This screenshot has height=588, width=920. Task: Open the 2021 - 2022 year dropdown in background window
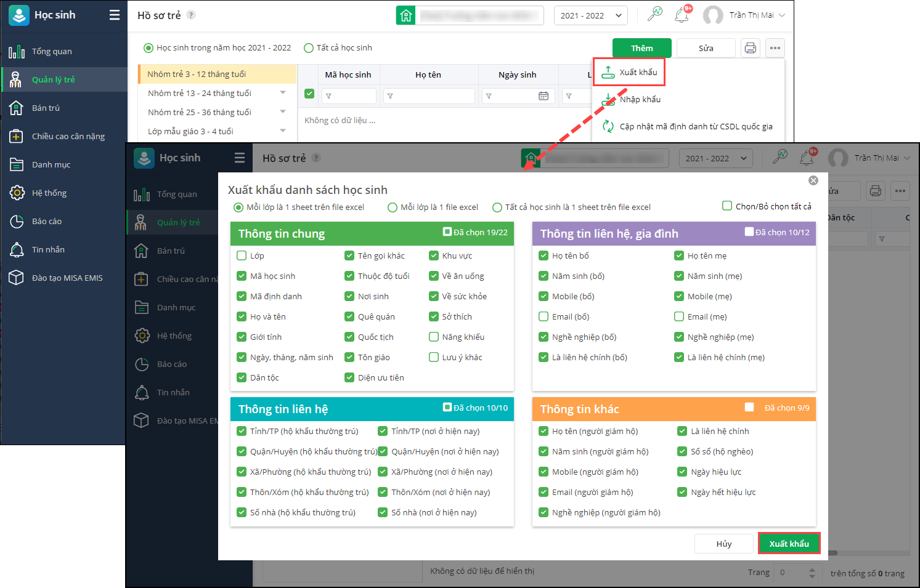pos(591,15)
